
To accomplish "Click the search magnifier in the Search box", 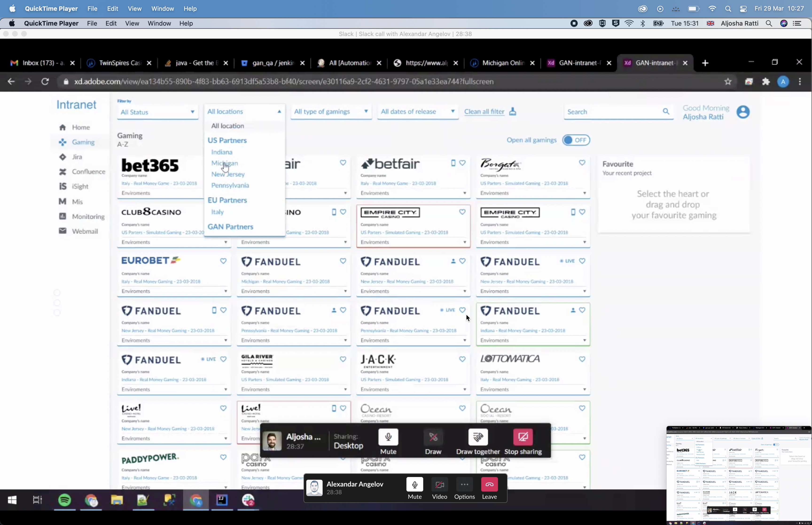I will [x=665, y=111].
